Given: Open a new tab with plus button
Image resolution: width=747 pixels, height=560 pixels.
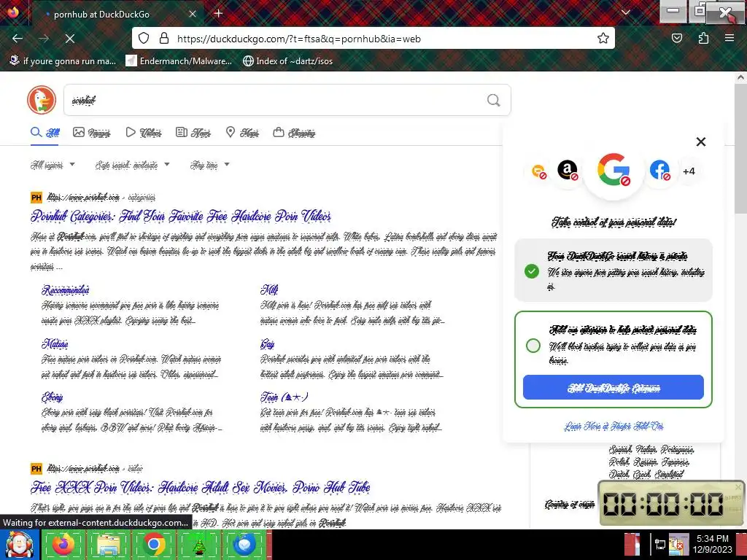Looking at the screenshot, I should click(219, 13).
